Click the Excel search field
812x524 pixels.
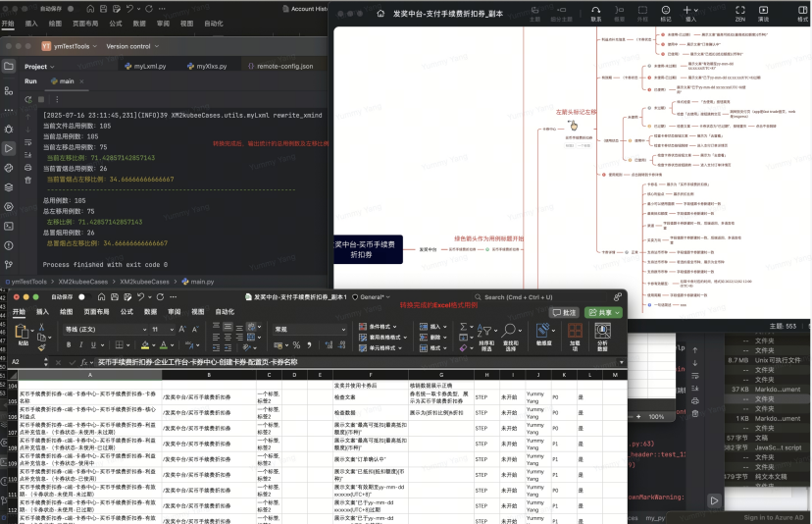(x=520, y=296)
